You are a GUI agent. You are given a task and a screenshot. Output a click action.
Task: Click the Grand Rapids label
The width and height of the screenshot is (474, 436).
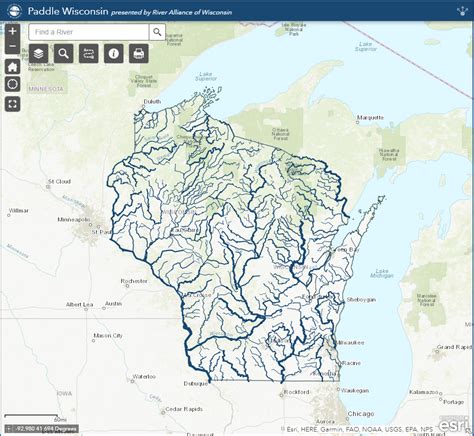455,347
